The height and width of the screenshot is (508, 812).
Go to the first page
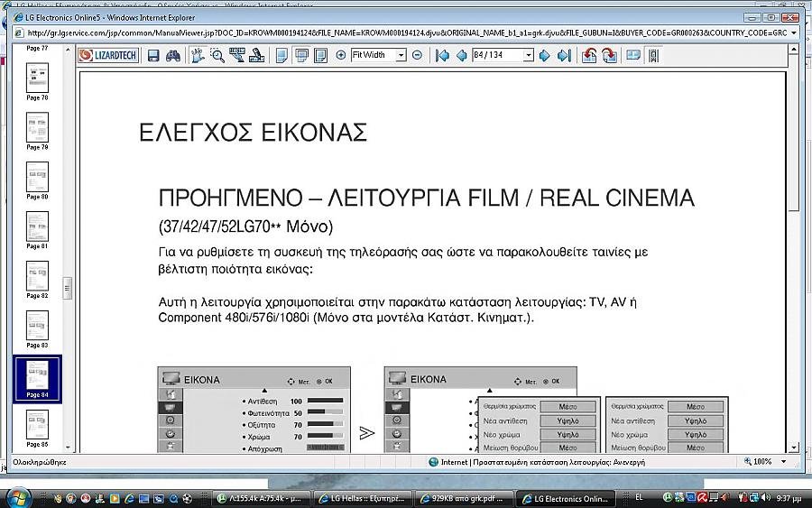click(x=442, y=55)
